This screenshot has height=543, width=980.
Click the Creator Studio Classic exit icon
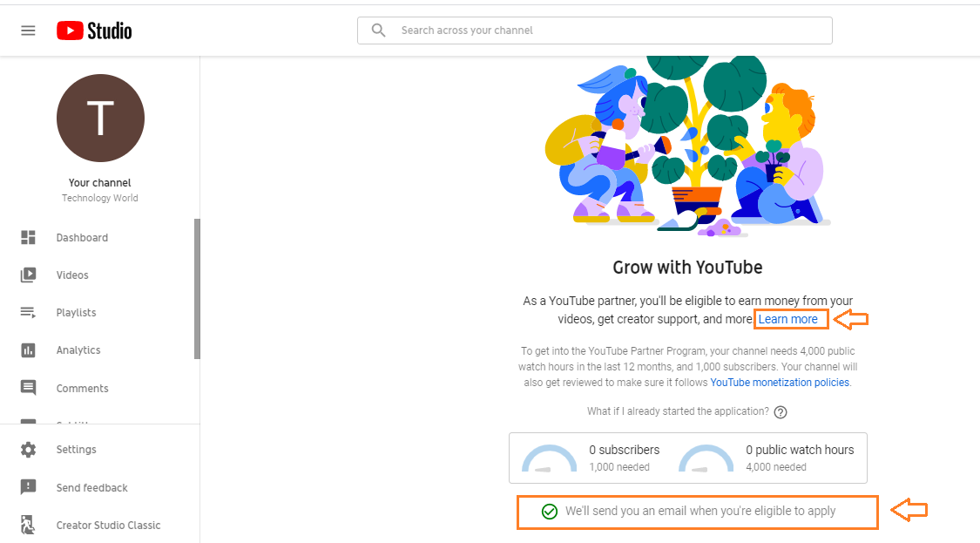click(28, 524)
